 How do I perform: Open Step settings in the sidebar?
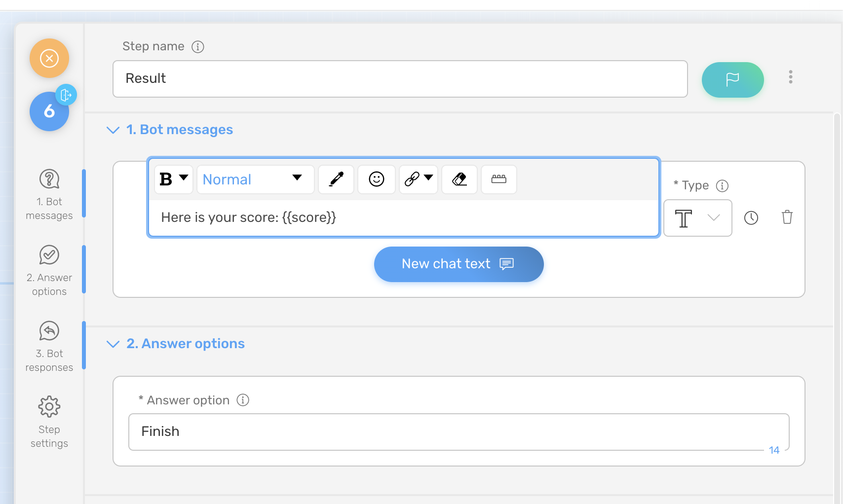[x=49, y=423]
